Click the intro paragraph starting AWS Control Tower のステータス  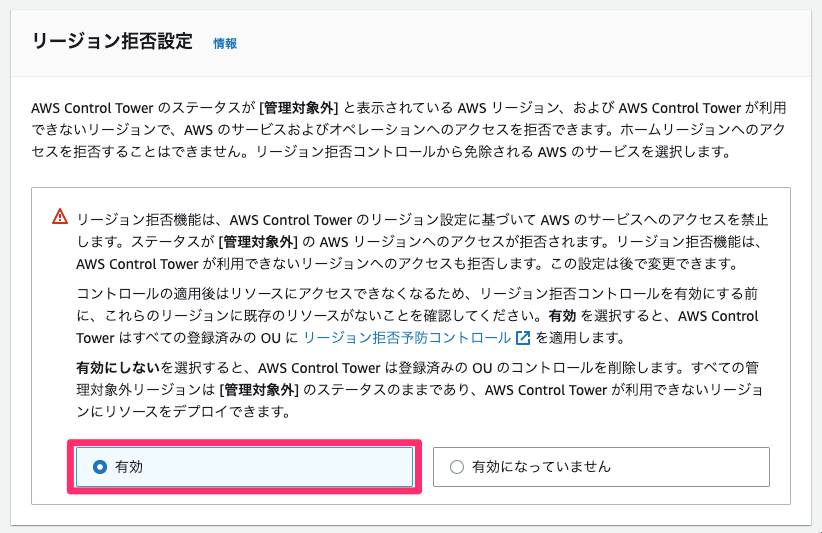tap(408, 130)
